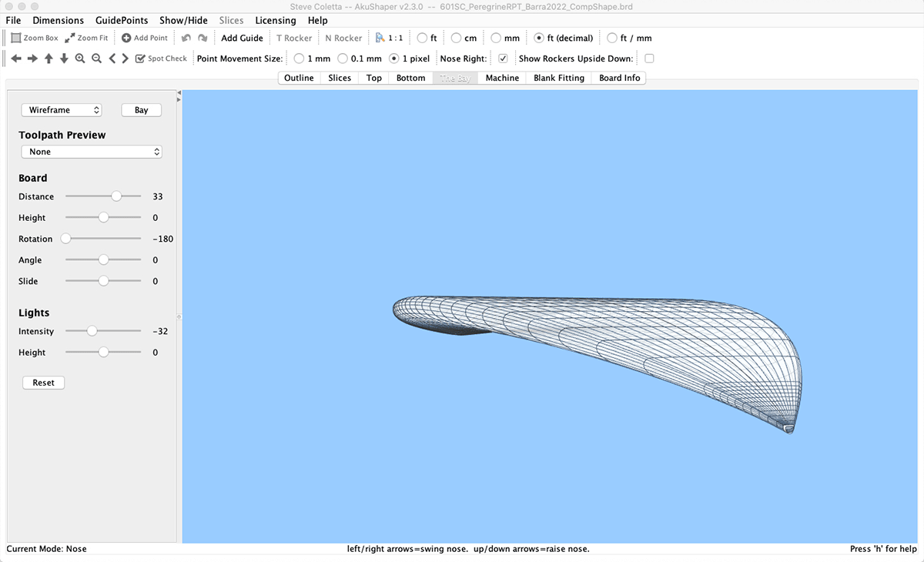Select the ft / mm units option
Image resolution: width=924 pixels, height=562 pixels.
(612, 38)
